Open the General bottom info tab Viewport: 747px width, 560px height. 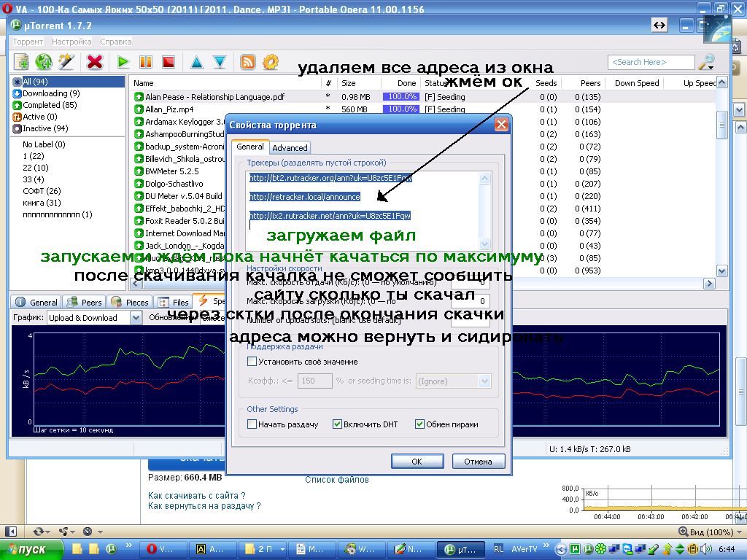tap(36, 303)
